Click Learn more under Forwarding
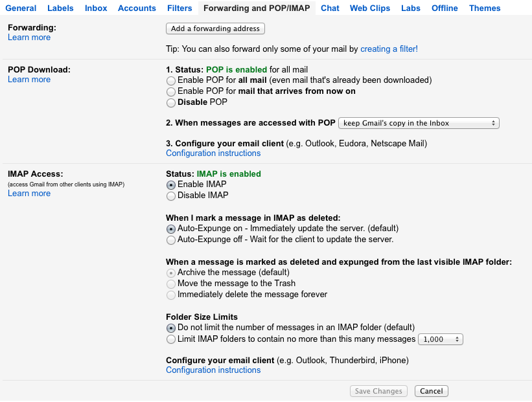532x402 pixels. coord(29,38)
